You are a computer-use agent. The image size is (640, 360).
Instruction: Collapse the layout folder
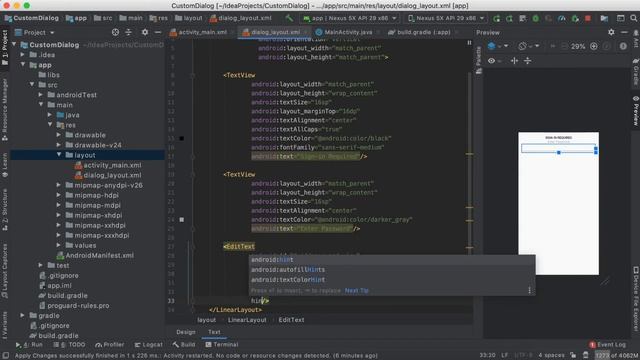tap(59, 155)
